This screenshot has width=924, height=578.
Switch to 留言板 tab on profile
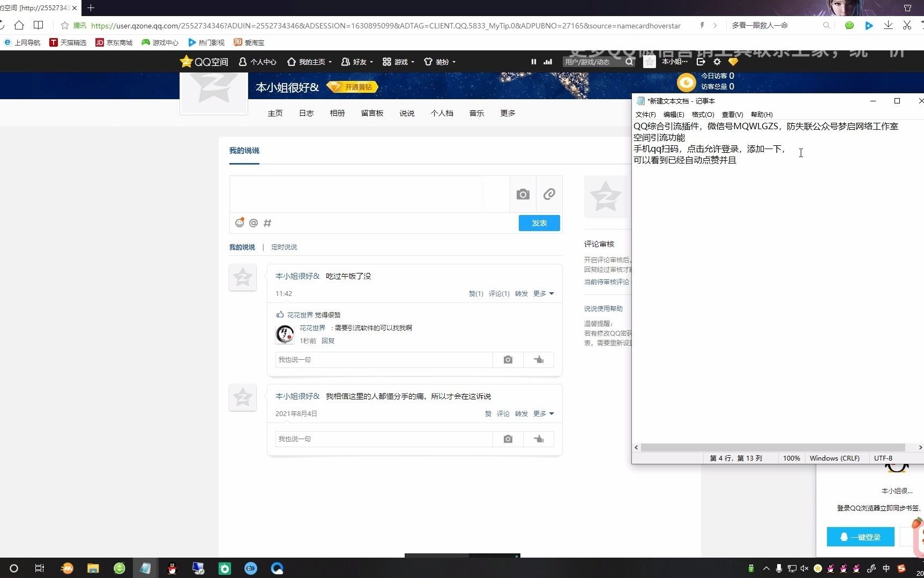(372, 113)
